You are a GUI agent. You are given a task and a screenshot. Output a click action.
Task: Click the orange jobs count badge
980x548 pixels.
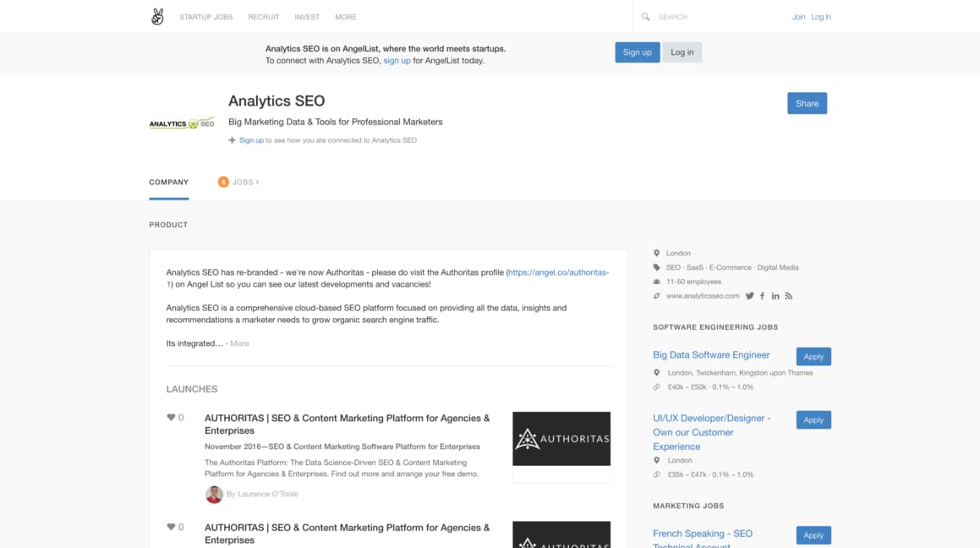tap(223, 182)
